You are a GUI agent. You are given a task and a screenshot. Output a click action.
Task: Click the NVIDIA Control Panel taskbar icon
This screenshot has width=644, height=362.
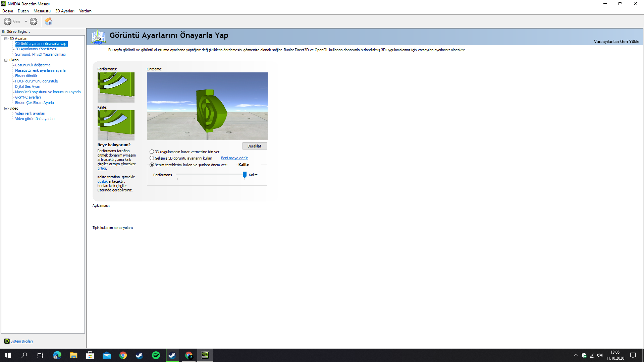pos(205,355)
